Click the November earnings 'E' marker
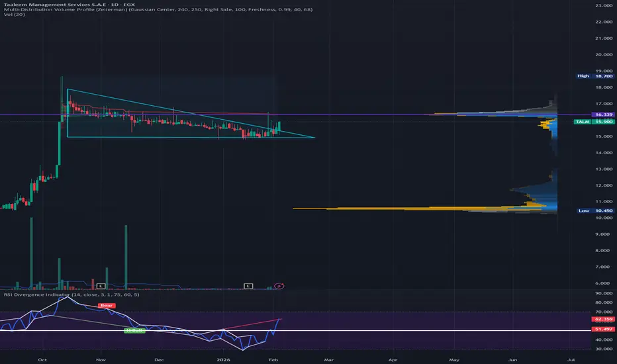Screen dimensions: 617x364 coord(101,286)
